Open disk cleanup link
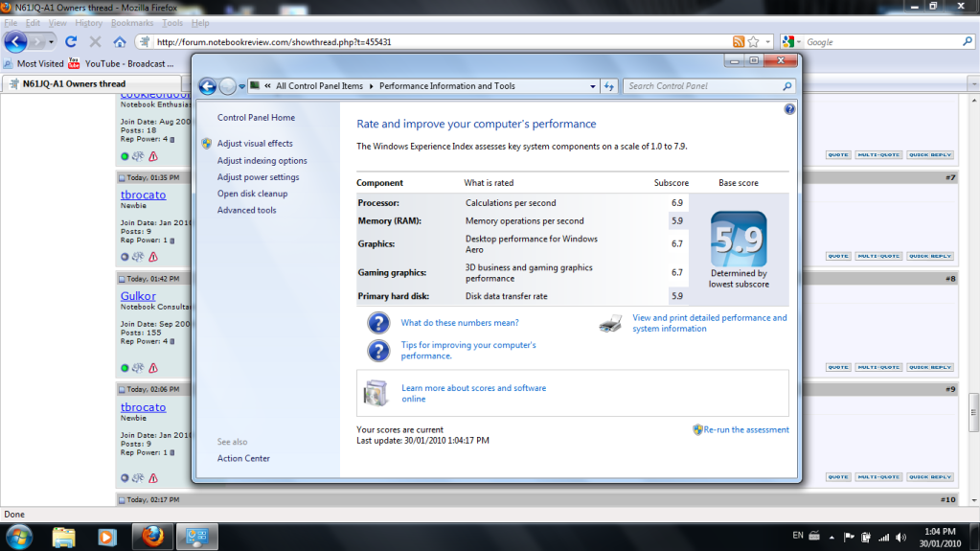 (x=253, y=194)
